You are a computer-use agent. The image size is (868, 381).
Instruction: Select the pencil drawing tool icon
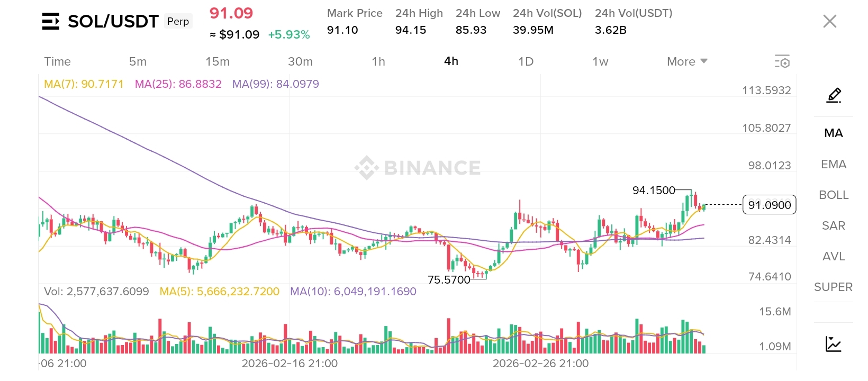[834, 95]
